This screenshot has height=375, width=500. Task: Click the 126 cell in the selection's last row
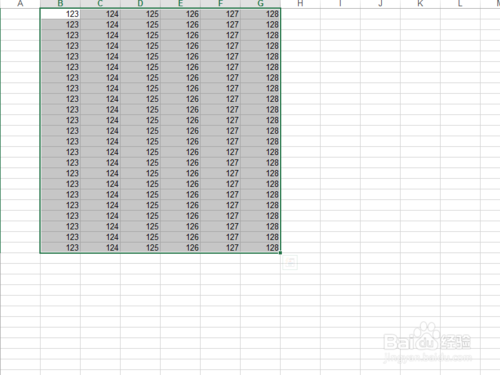tap(180, 248)
